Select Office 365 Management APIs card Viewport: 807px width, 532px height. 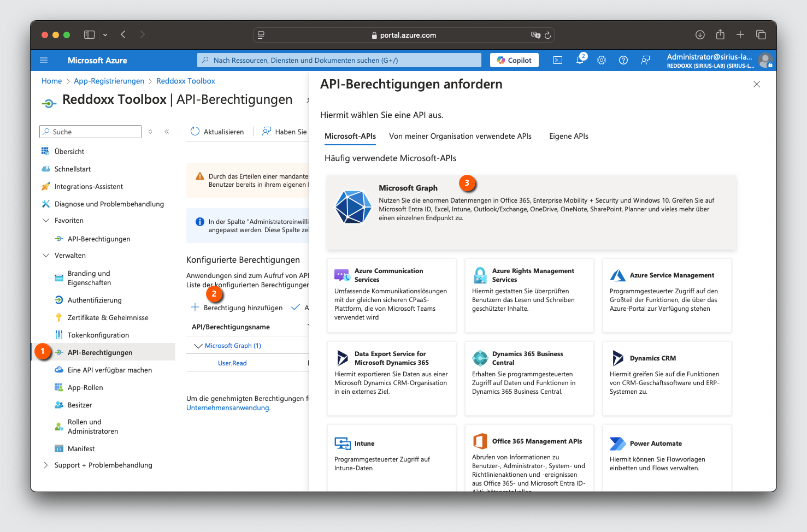coord(529,458)
